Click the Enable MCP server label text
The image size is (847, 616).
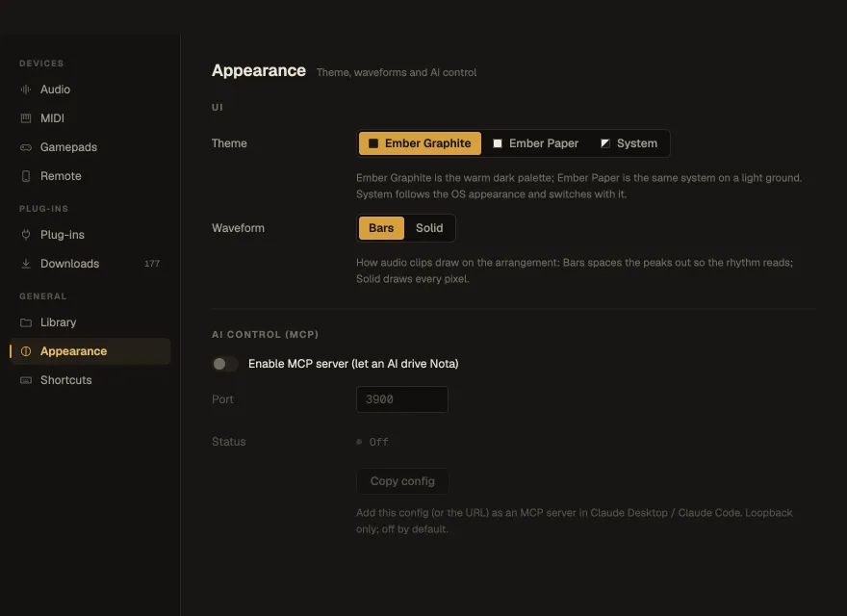(x=353, y=364)
